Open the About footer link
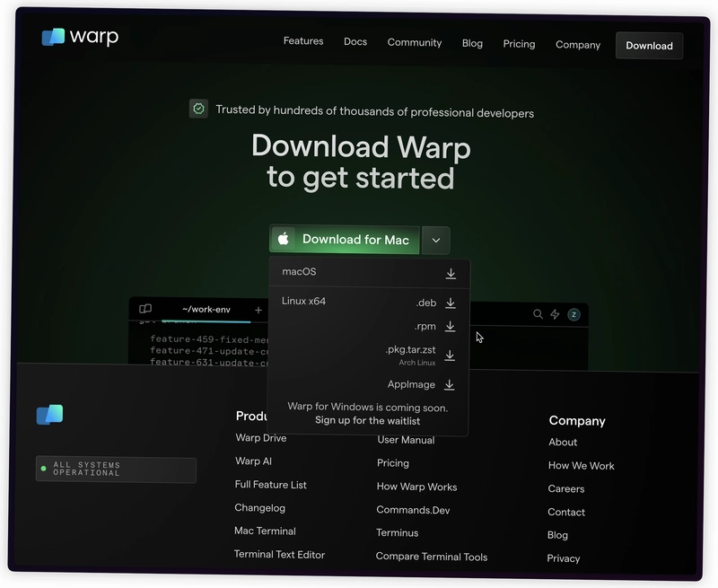The image size is (718, 588). click(x=563, y=443)
